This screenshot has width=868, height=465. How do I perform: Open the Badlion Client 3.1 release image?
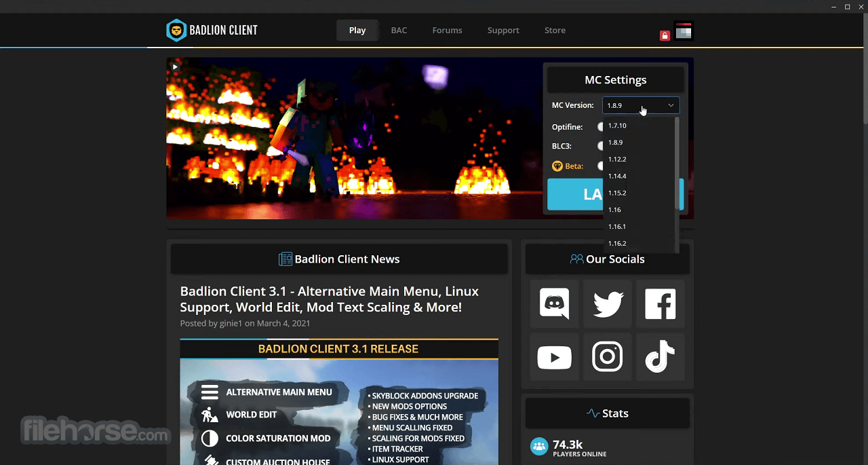[339, 402]
